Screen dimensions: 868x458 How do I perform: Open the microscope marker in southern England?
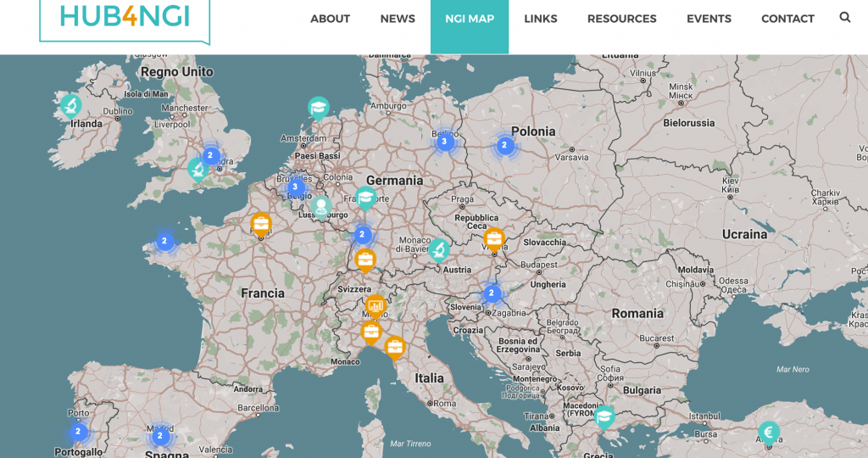198,170
